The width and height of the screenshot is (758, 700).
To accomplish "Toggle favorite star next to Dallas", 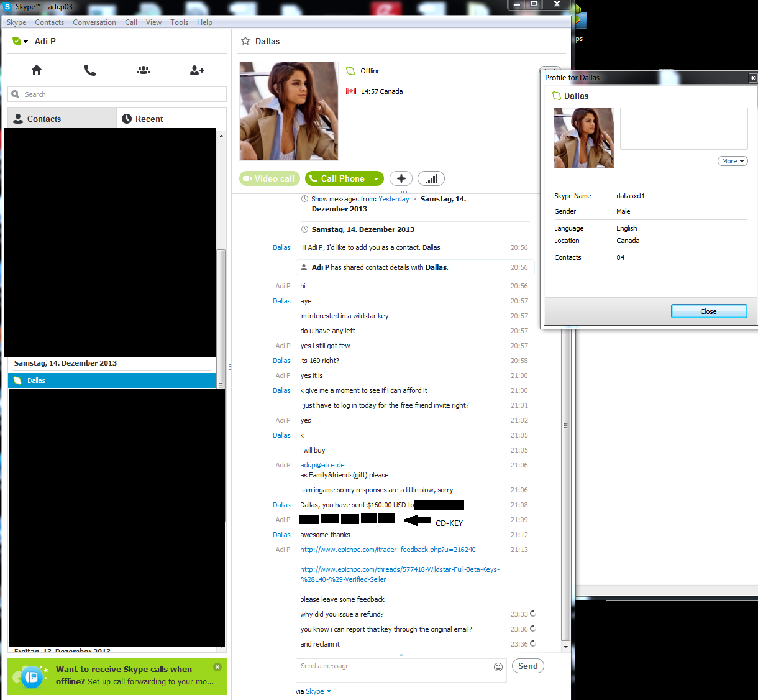I will [x=245, y=41].
